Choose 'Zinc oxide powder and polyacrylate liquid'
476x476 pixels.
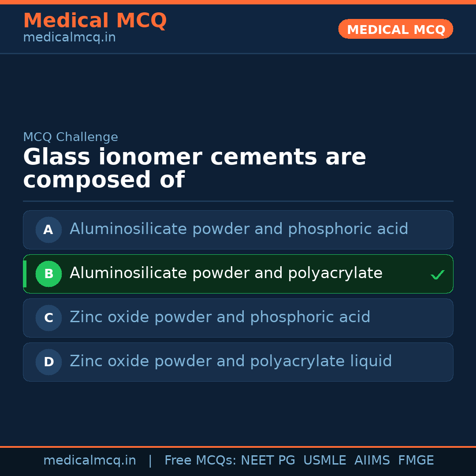tap(231, 361)
